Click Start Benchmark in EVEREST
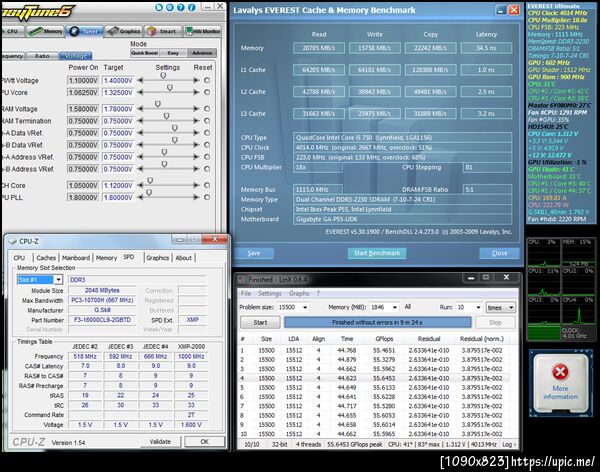600x472 pixels. [x=377, y=253]
